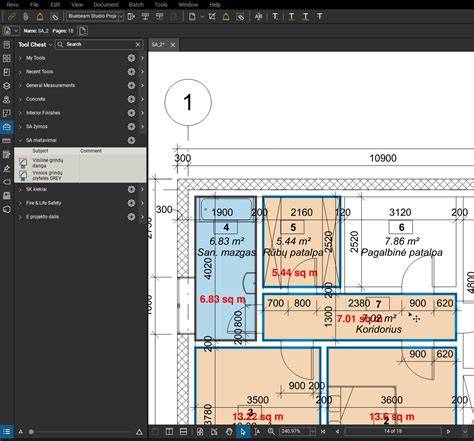This screenshot has width=474, height=441.
Task: Toggle single page view mode
Action: click(x=155, y=432)
